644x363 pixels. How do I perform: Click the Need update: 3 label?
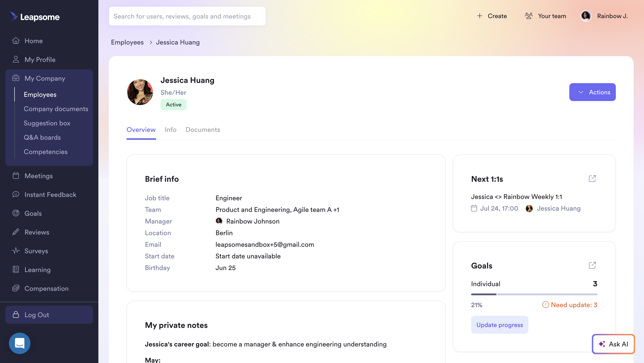click(574, 305)
